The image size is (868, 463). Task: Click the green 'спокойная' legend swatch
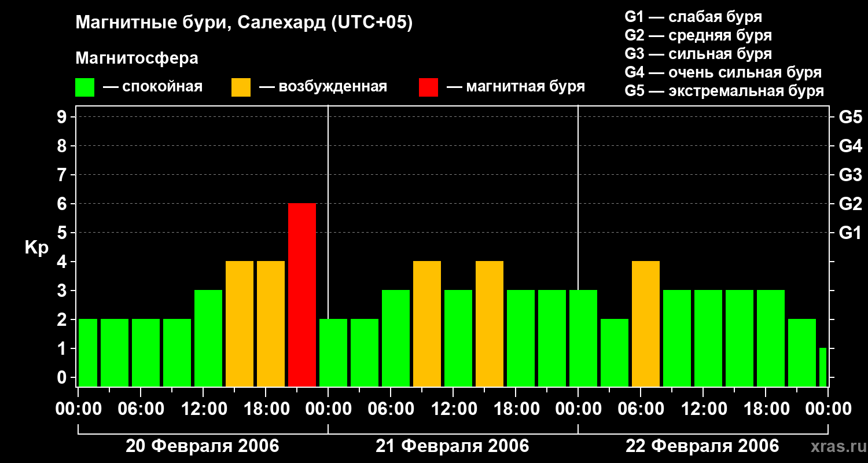coord(85,87)
